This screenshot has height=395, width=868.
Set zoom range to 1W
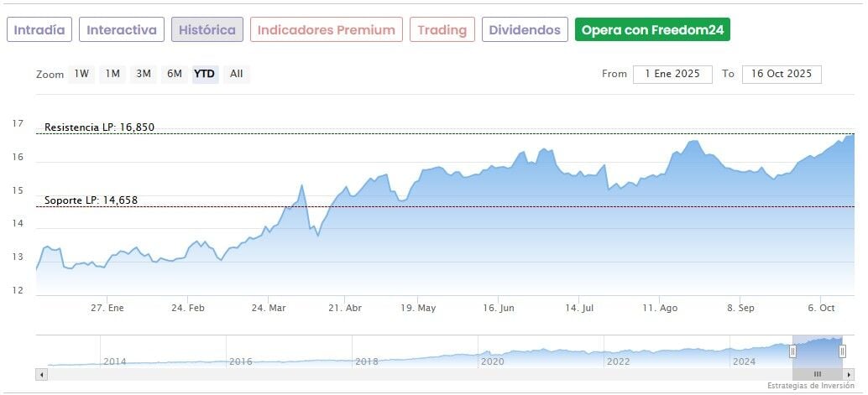click(x=81, y=74)
